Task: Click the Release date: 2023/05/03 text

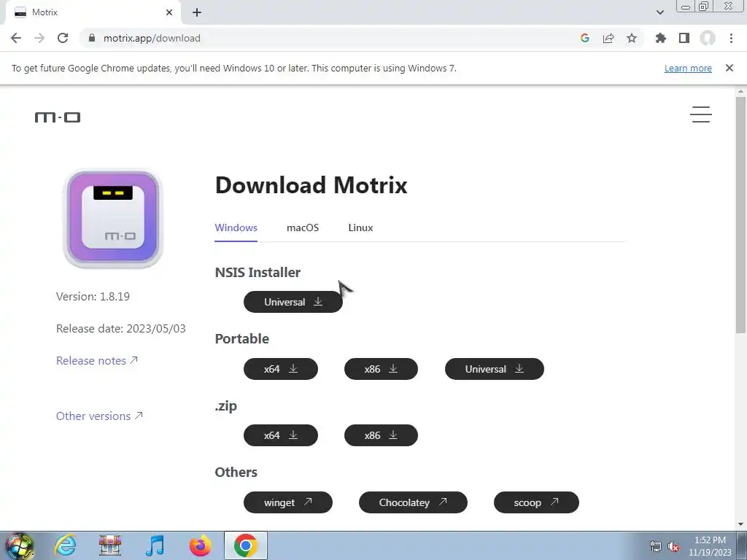Action: (121, 329)
